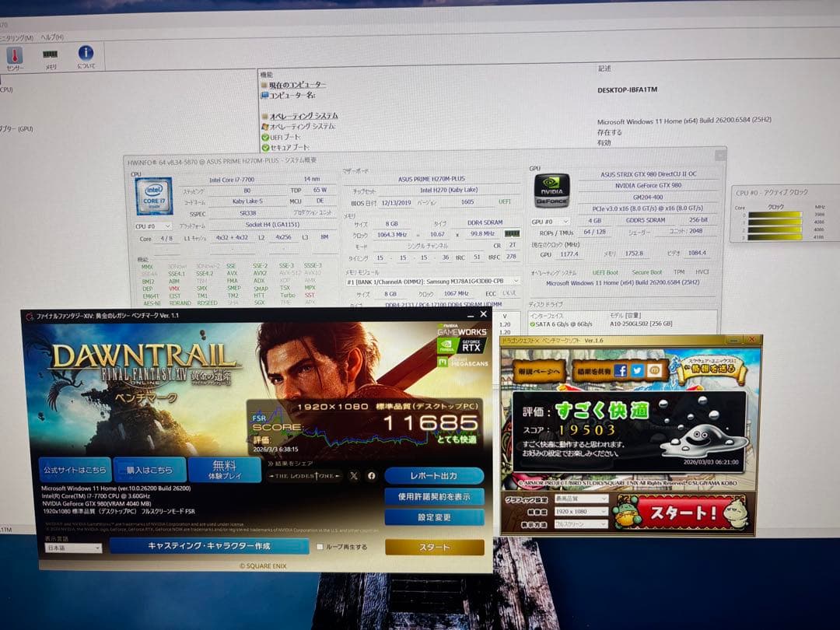
Task: Click the free trial (無料体験プレイ) button
Action: [x=225, y=470]
